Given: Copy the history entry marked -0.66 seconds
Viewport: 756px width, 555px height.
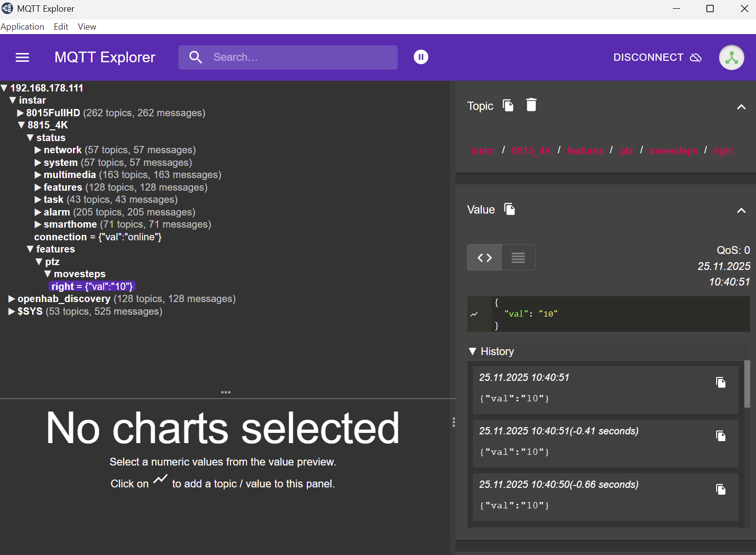Looking at the screenshot, I should pos(721,489).
